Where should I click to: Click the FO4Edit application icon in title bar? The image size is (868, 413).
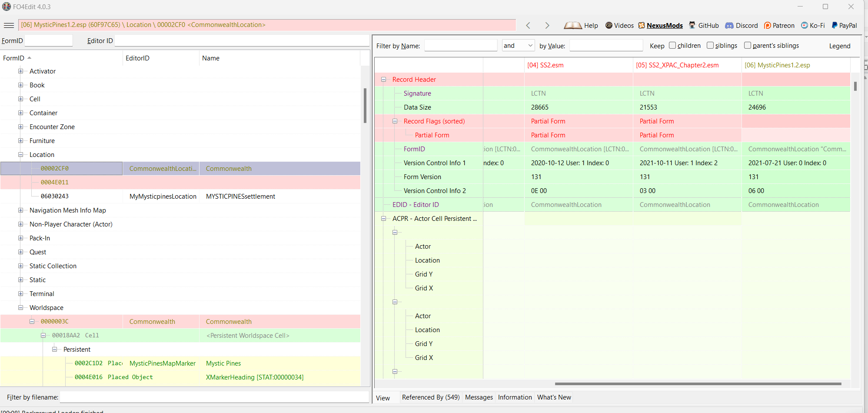pos(7,7)
